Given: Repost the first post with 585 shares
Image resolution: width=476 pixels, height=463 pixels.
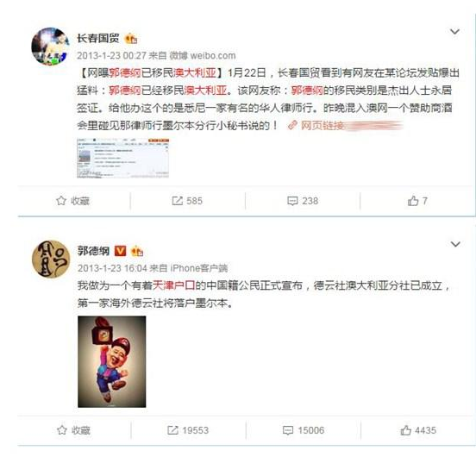Looking at the screenshot, I should click(187, 201).
